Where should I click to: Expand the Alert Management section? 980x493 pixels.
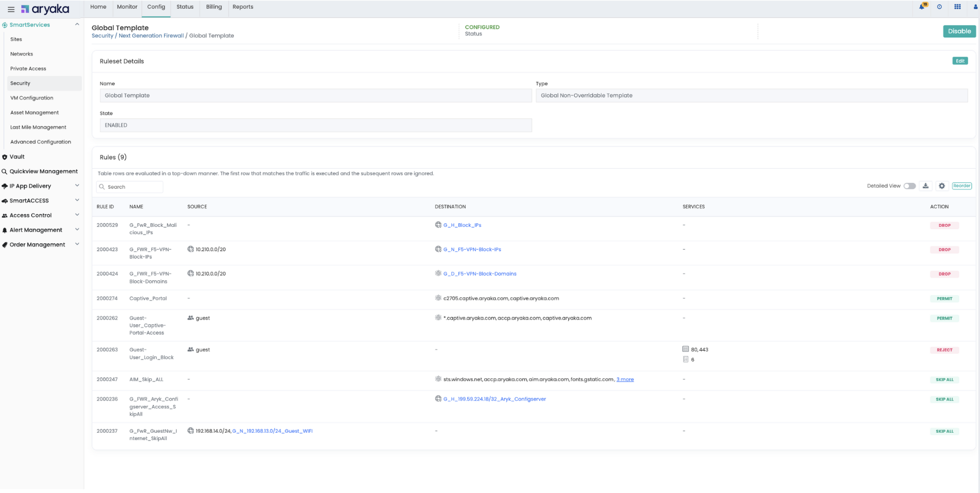click(77, 230)
